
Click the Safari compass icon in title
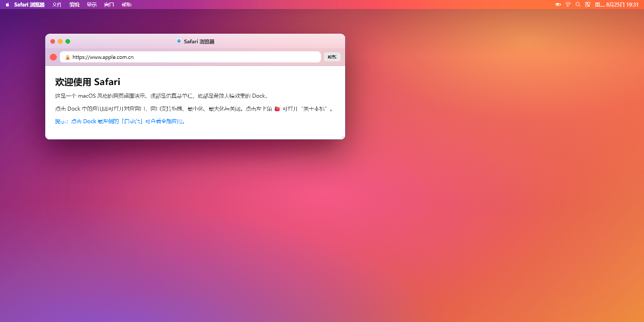(x=179, y=41)
